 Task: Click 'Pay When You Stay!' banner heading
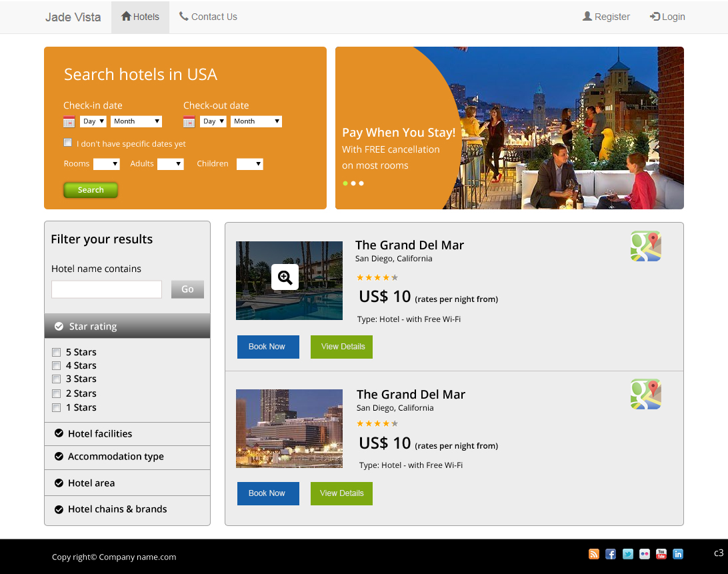pyautogui.click(x=399, y=133)
